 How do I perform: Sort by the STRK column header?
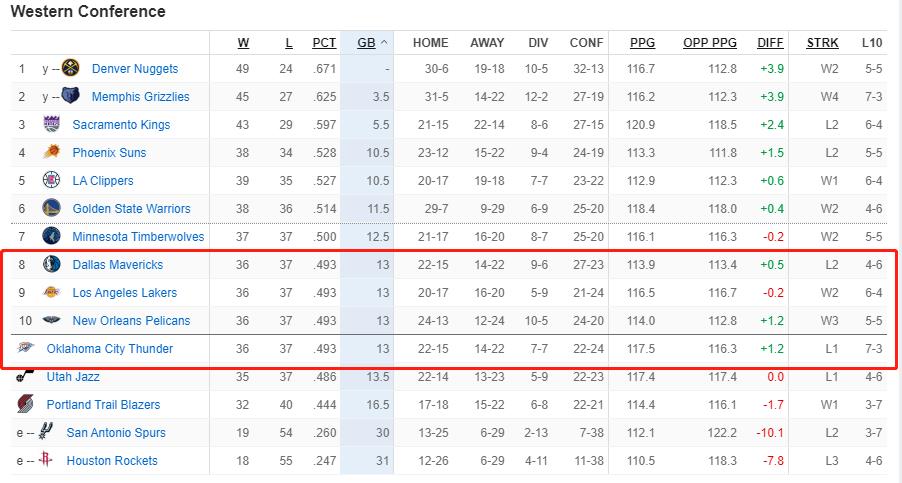click(x=823, y=43)
